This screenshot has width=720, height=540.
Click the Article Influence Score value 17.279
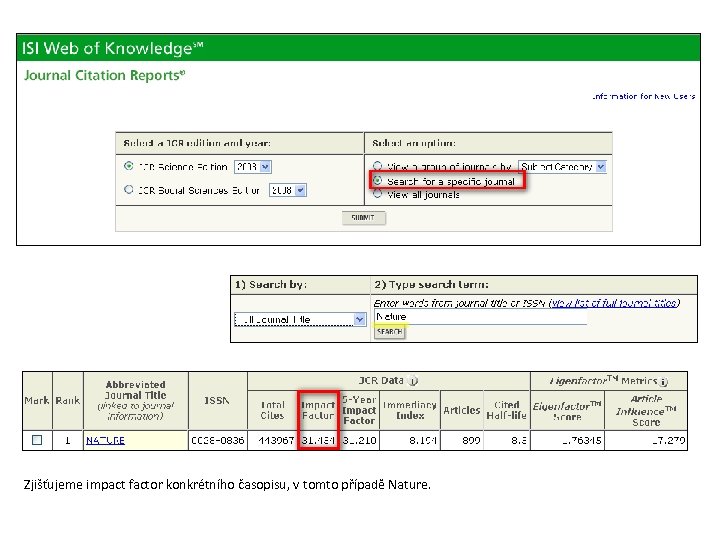[x=669, y=440]
